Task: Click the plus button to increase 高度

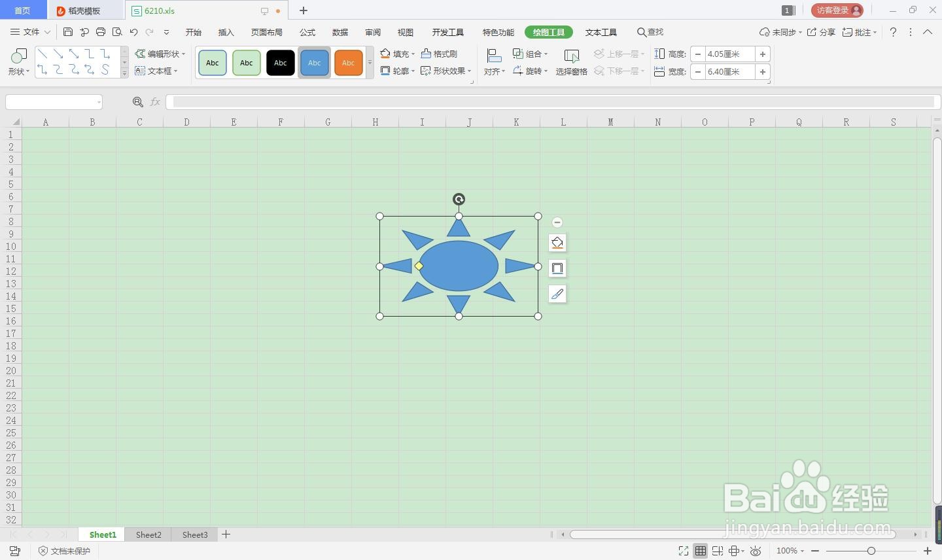Action: point(762,54)
